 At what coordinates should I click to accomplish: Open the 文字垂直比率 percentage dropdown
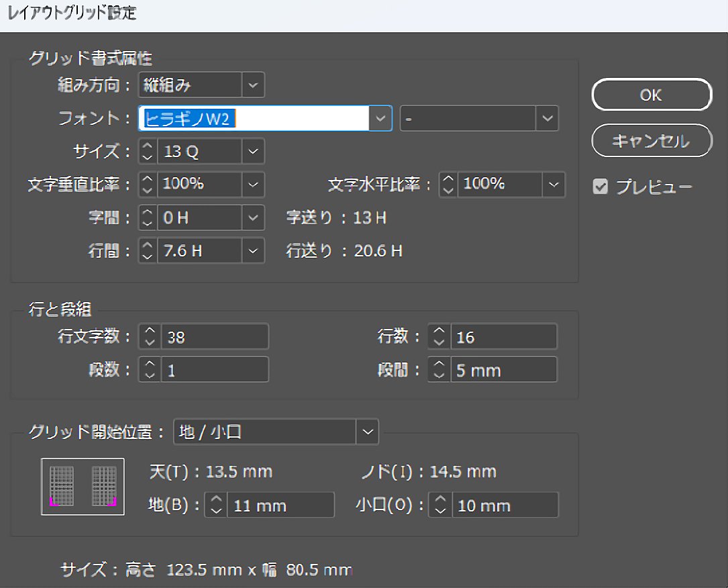coord(253,185)
